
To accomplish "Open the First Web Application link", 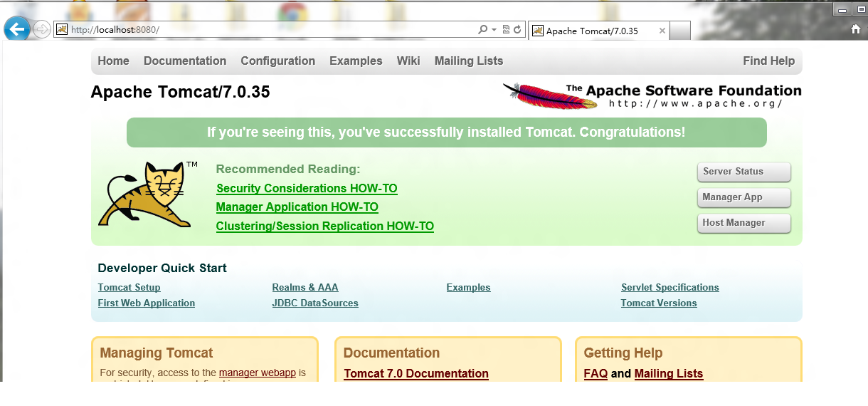I will click(x=146, y=303).
